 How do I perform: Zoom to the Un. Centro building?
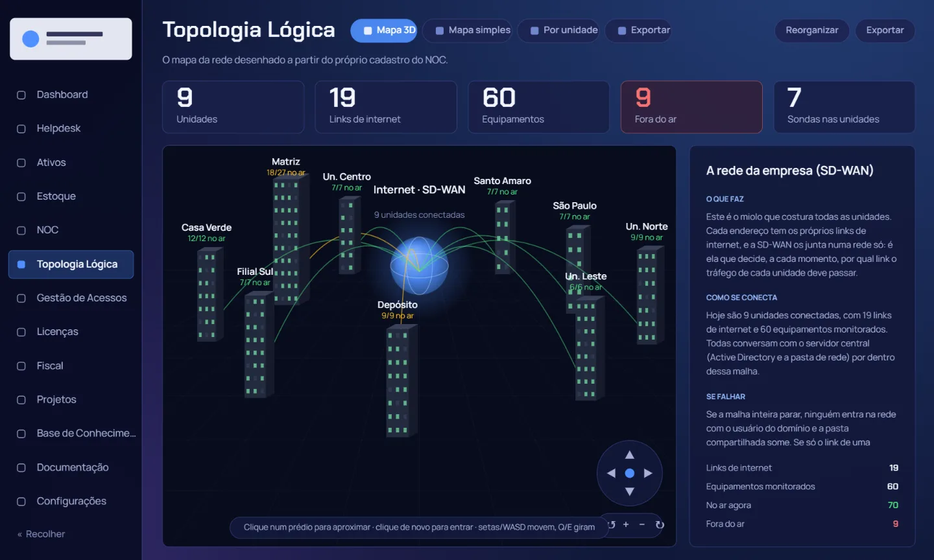tap(349, 235)
